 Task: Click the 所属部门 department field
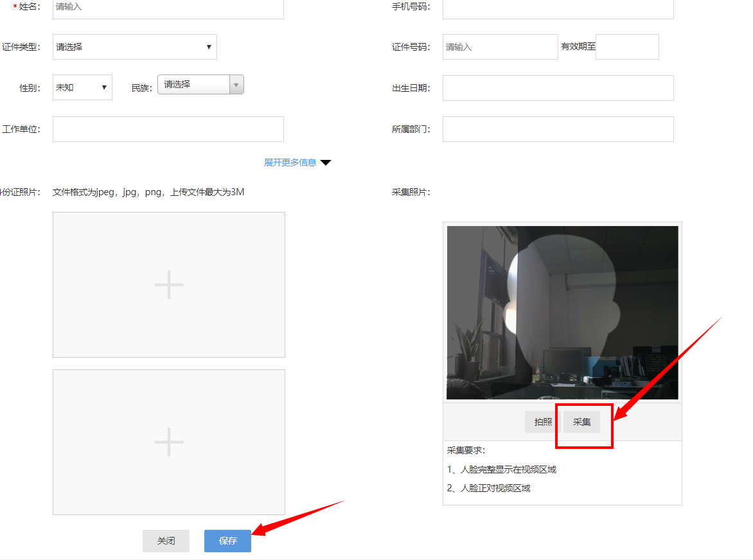point(558,129)
